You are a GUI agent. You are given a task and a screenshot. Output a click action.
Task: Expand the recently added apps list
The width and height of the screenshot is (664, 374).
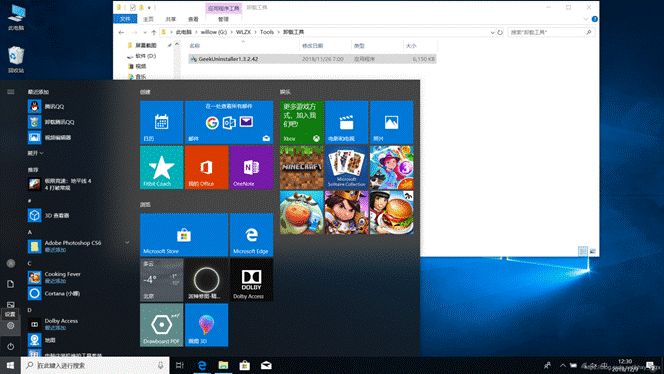(36, 153)
